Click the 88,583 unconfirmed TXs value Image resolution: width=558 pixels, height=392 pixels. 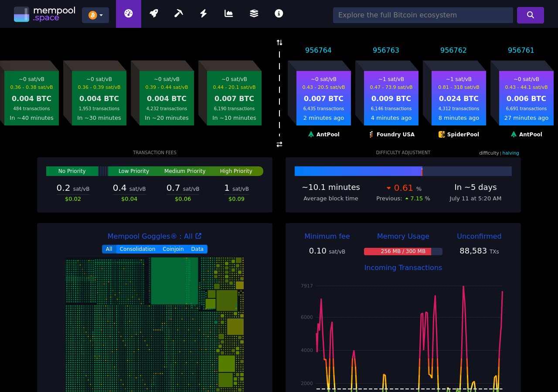click(x=479, y=251)
